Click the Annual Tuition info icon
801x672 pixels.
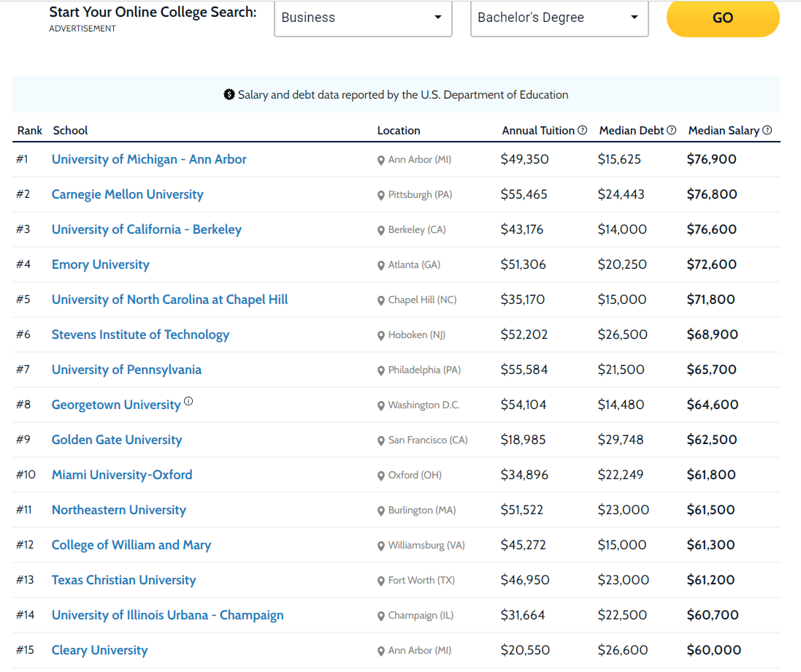(583, 130)
